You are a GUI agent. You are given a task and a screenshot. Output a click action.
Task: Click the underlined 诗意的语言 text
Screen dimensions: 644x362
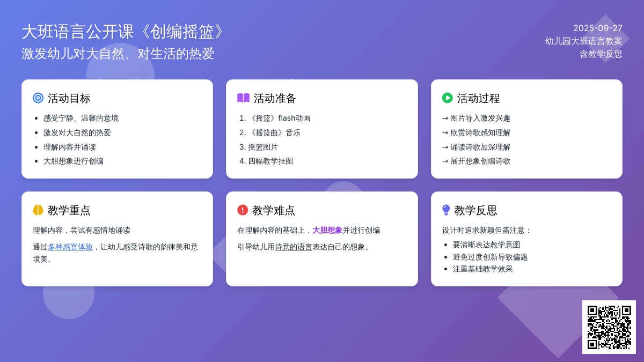(294, 247)
